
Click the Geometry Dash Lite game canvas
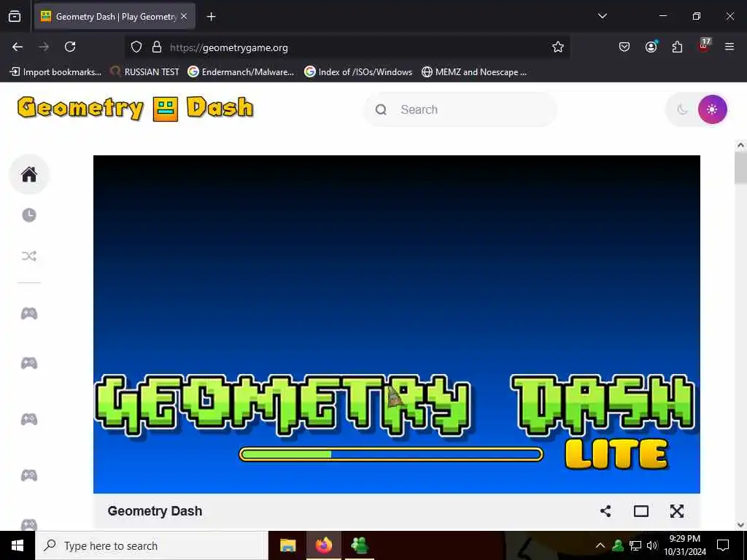[396, 324]
